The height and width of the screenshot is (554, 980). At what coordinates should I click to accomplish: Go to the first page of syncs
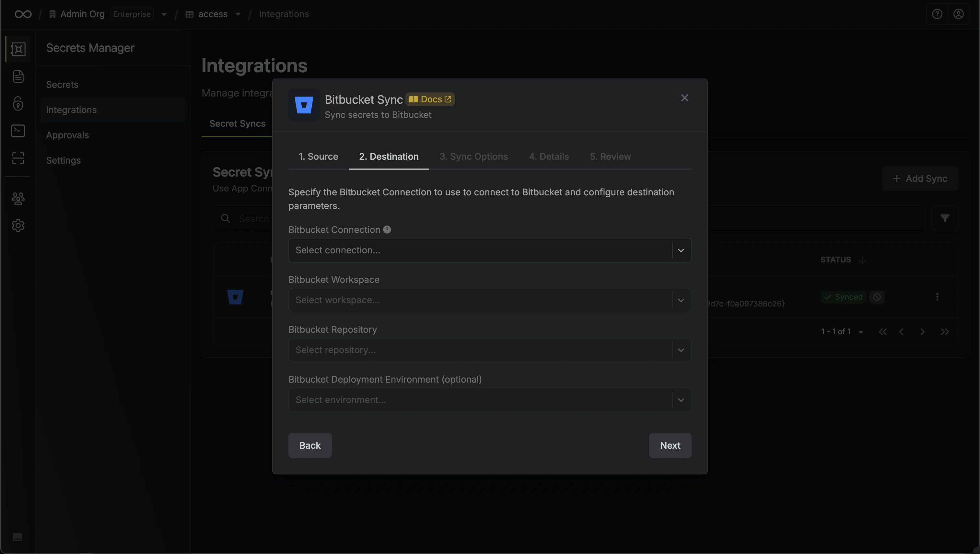(x=882, y=332)
